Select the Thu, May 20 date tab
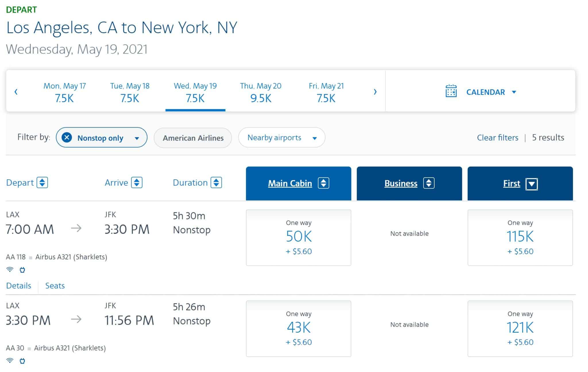Image resolution: width=588 pixels, height=372 pixels. 260,92
